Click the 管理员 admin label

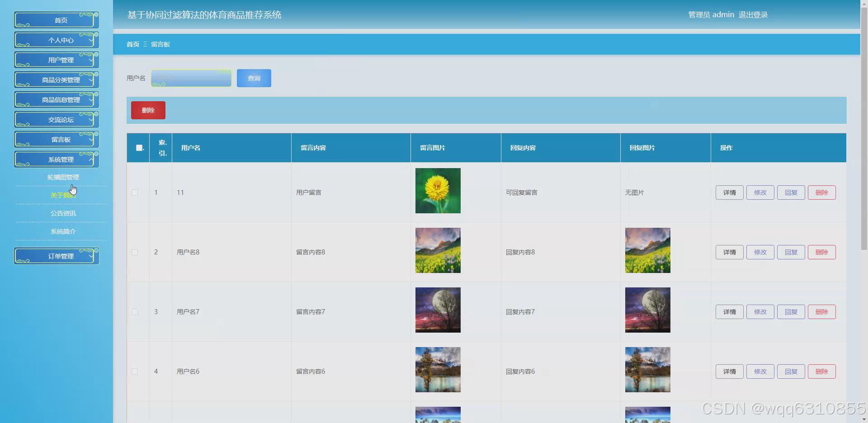pos(711,15)
